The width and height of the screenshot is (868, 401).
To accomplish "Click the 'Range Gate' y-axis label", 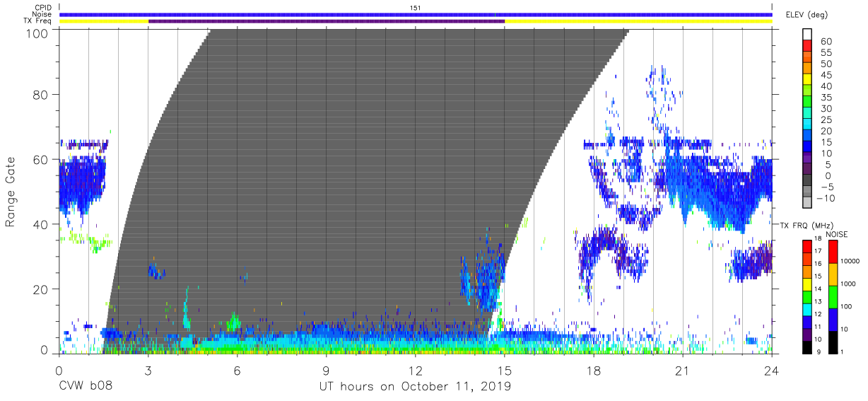I will 11,192.
